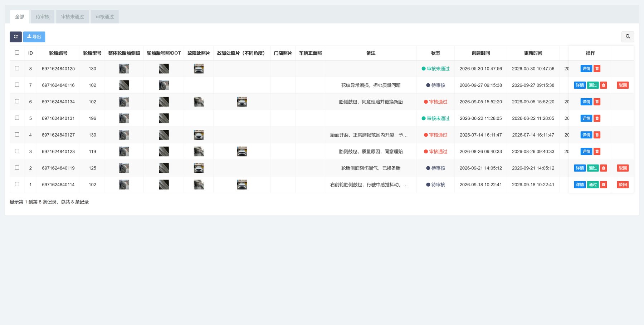Reject record ID 7 with 驳回
Viewport: 644px width, 325px height.
[623, 85]
